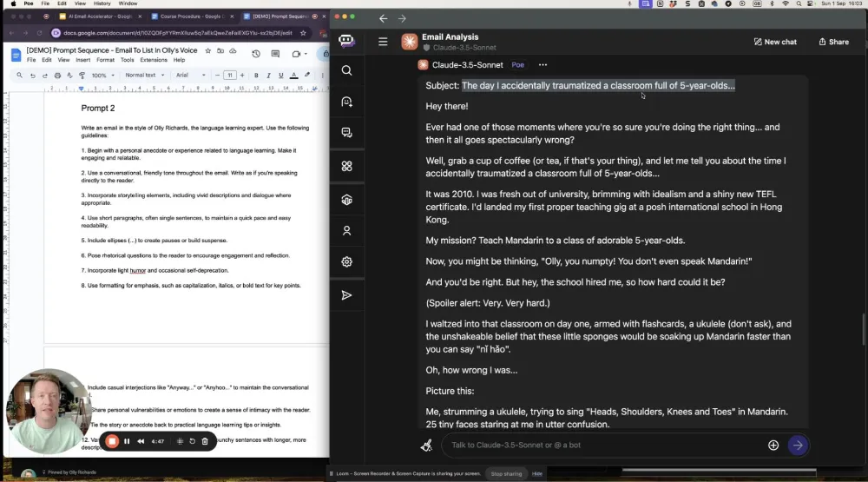
Task: Open the Extensions menu in Docs
Action: coord(154,60)
